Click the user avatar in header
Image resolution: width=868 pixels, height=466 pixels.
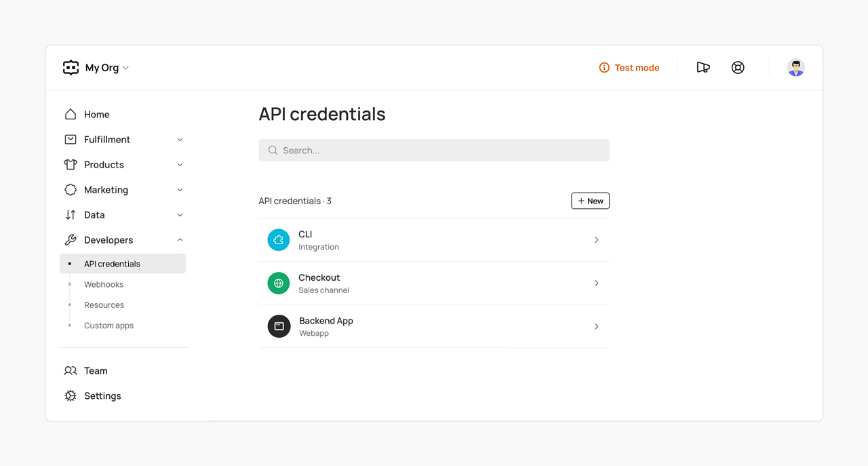[x=795, y=67]
